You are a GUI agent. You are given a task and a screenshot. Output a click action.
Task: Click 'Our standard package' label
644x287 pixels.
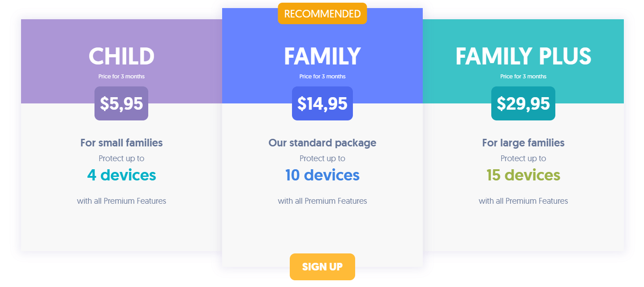(x=322, y=143)
